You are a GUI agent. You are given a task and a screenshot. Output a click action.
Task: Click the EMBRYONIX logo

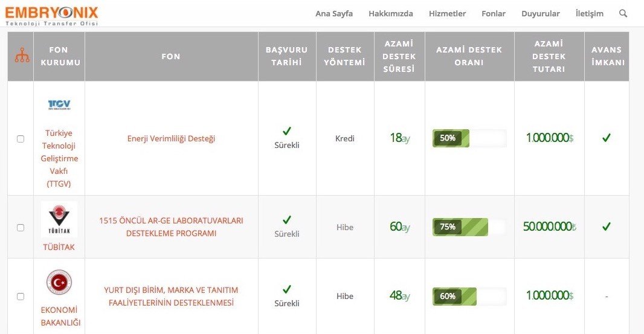click(51, 13)
